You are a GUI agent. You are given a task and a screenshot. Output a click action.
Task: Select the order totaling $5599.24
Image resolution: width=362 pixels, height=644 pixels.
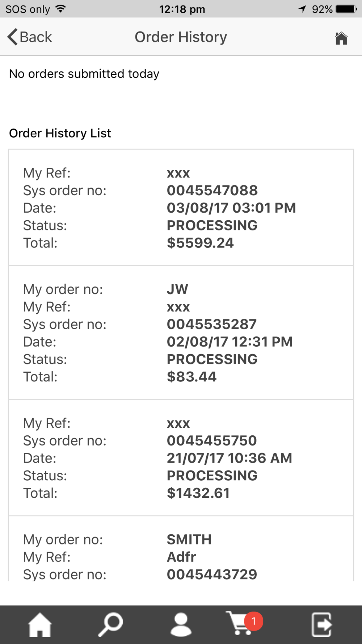[x=181, y=208]
